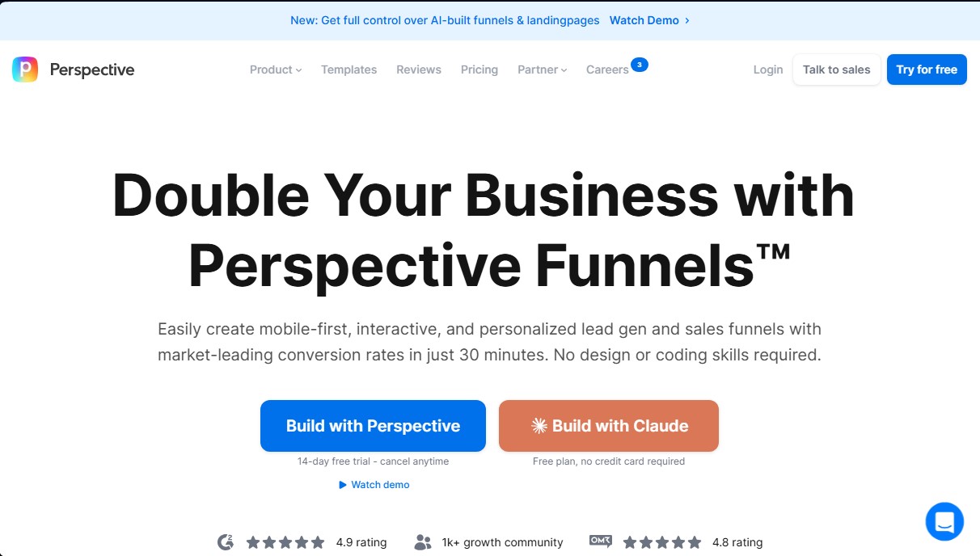Image resolution: width=980 pixels, height=556 pixels.
Task: Click the Free plan, no credit card text
Action: point(609,461)
